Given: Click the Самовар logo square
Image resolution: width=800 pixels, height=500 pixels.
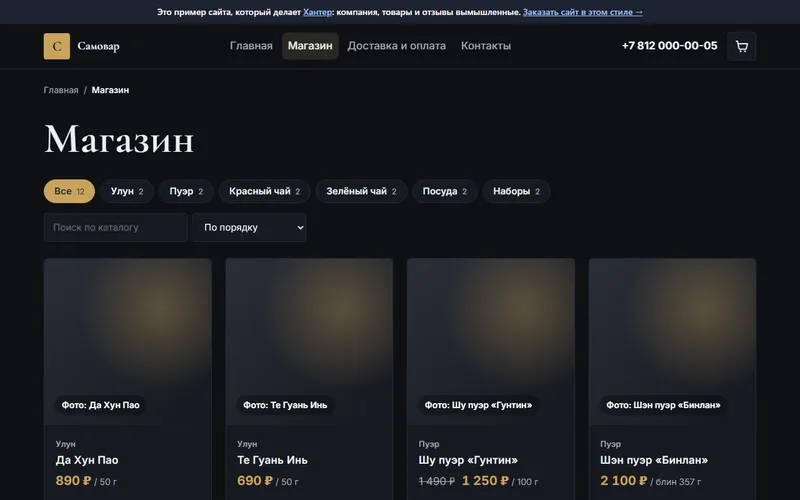Looking at the screenshot, I should click(x=57, y=46).
